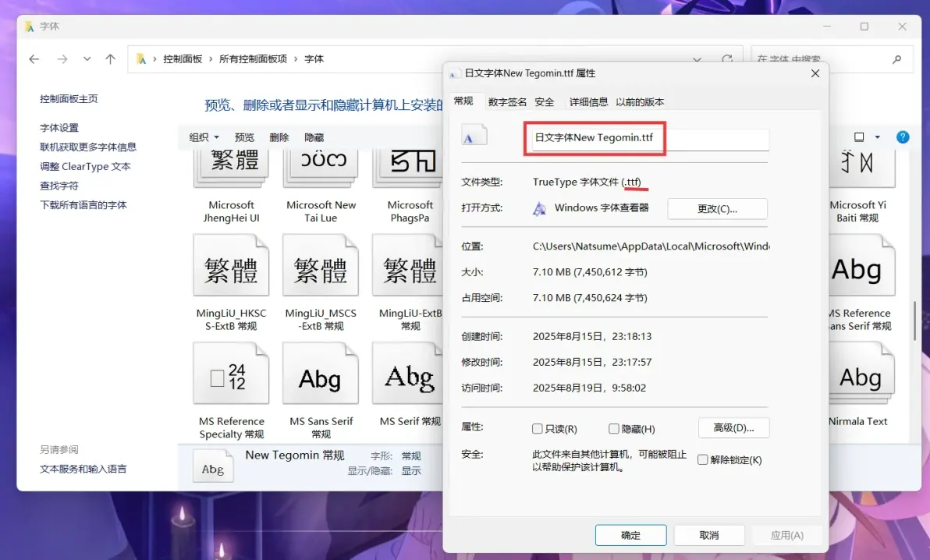
Task: Open 查找字符 link
Action: (59, 186)
